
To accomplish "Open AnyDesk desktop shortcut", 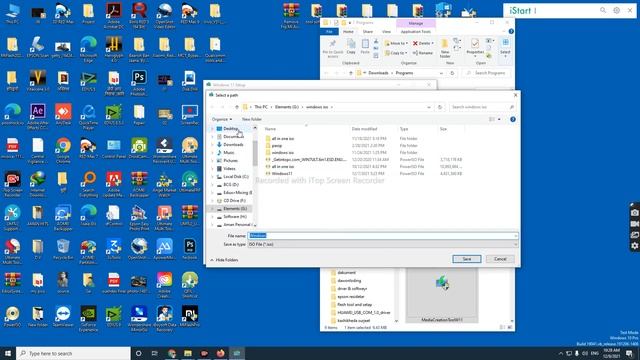I will click(63, 115).
